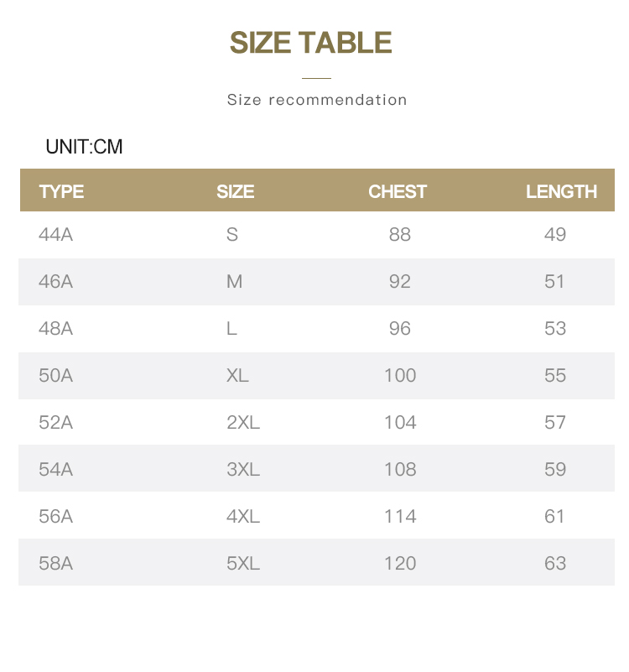The width and height of the screenshot is (629, 672).
Task: Click length value 49 in the S row
Action: pos(555,234)
